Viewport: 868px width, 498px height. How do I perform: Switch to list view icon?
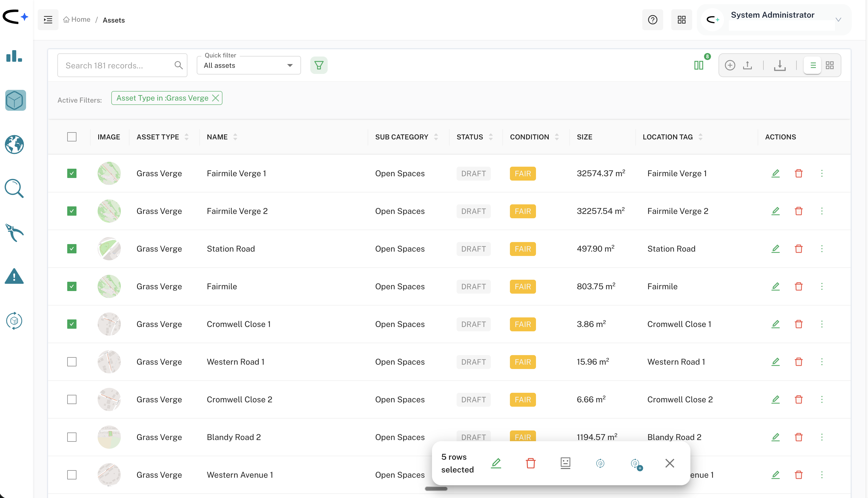point(813,65)
